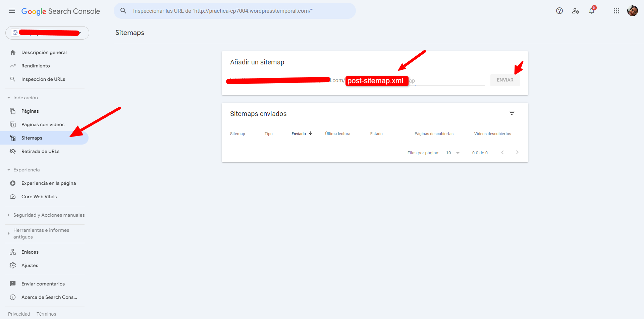The image size is (644, 319).
Task: Click the hidden-eye icon for Retirada de URLs
Action: pyautogui.click(x=13, y=151)
